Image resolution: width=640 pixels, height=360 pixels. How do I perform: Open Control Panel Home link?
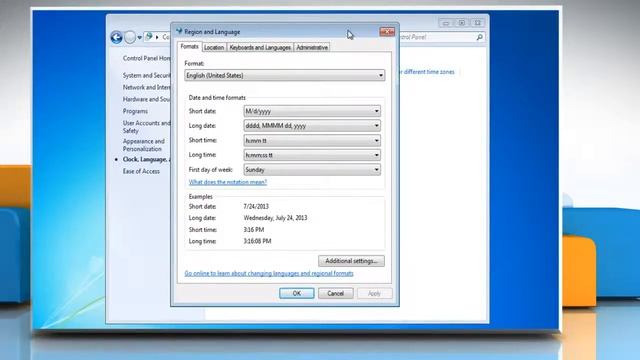click(x=147, y=58)
